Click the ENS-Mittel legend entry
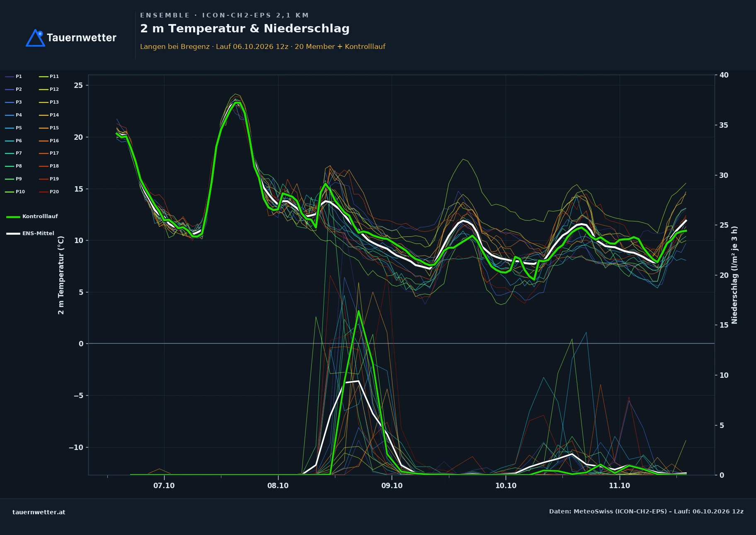 tap(30, 233)
